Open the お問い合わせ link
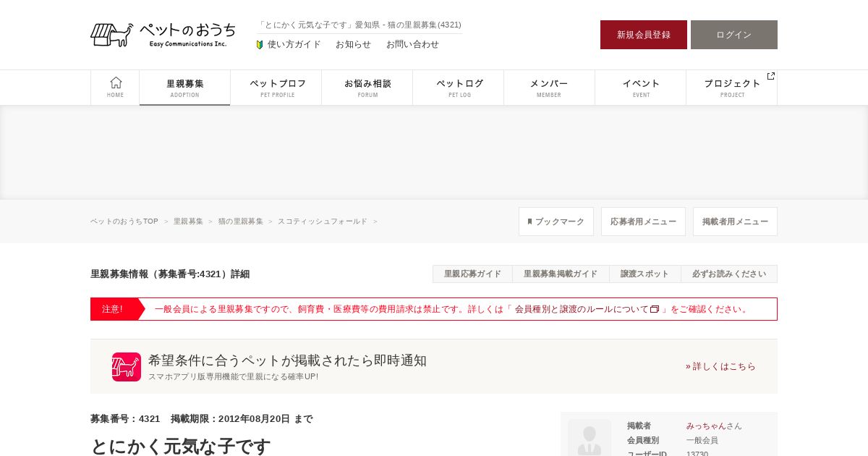868x456 pixels. 412,44
